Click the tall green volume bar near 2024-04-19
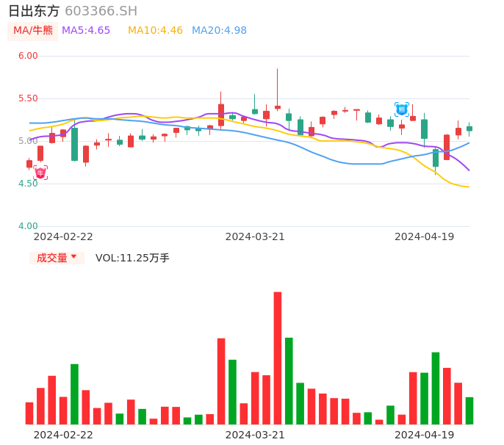504x445 pixels. pyautogui.click(x=436, y=388)
